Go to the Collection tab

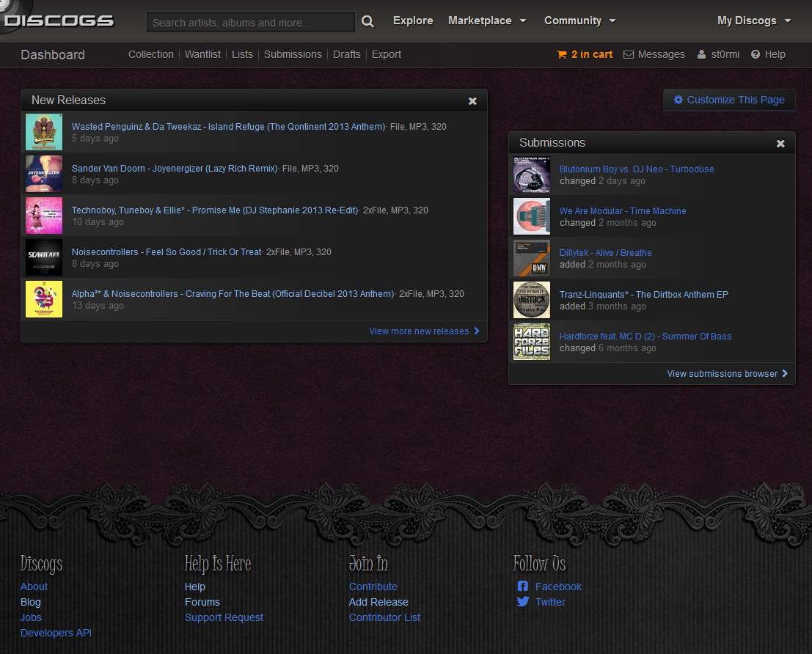click(x=150, y=54)
